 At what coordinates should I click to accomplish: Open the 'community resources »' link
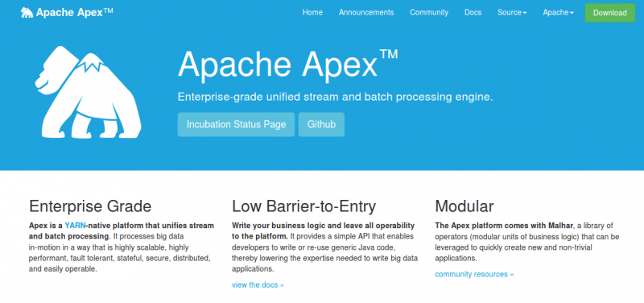tap(474, 274)
